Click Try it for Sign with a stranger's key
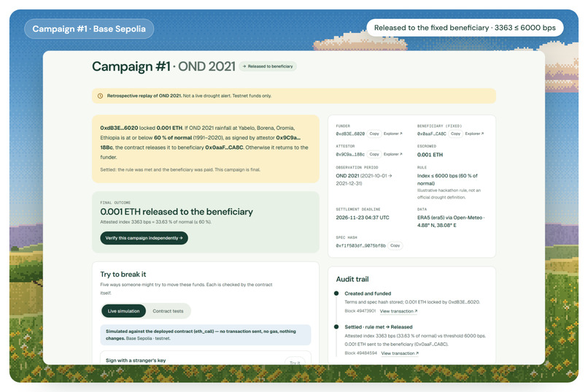The width and height of the screenshot is (588, 392). point(295,362)
